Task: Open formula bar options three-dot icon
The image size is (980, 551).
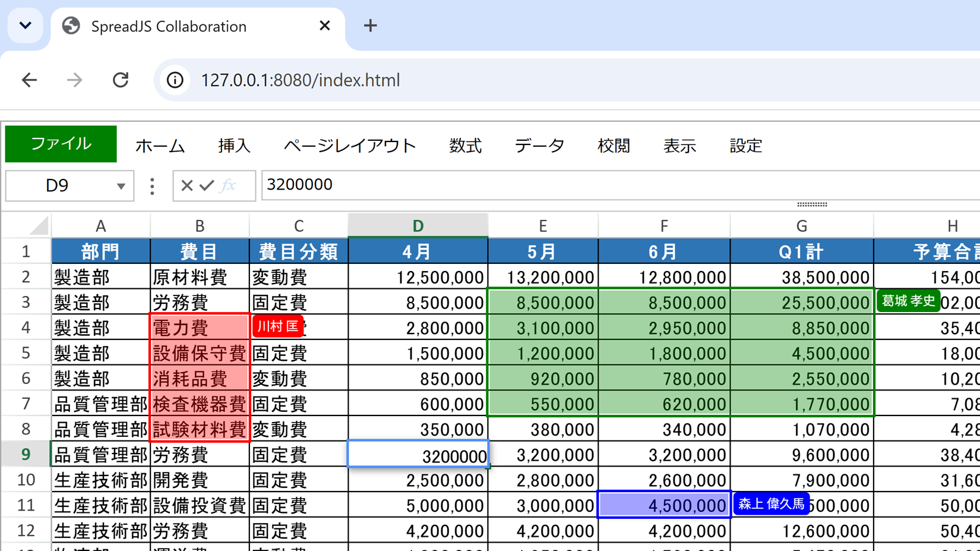Action: tap(153, 186)
